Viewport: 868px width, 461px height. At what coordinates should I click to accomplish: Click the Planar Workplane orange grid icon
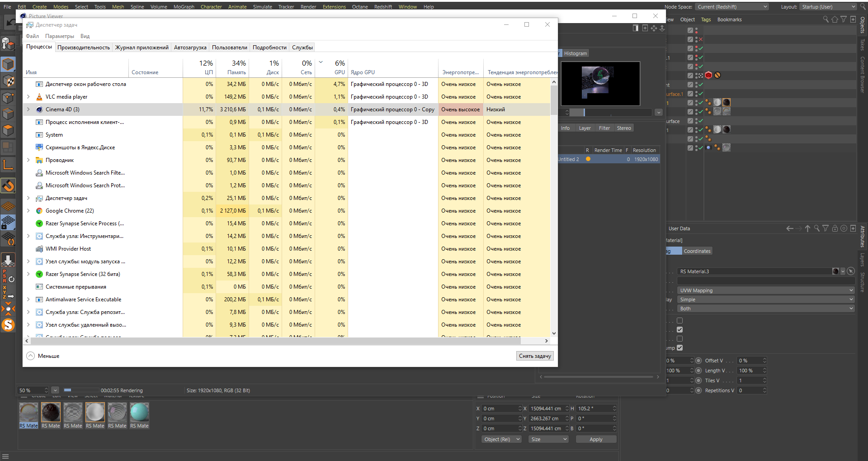point(8,206)
